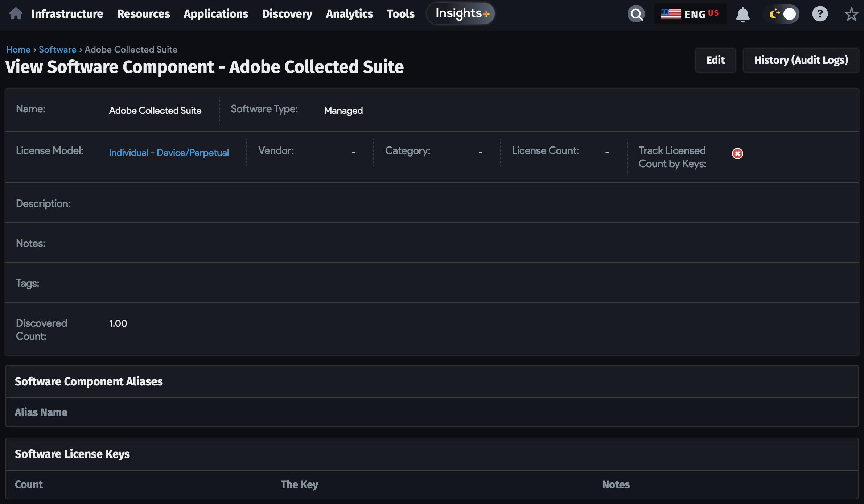Click the red X Track Licensed status icon

[737, 154]
